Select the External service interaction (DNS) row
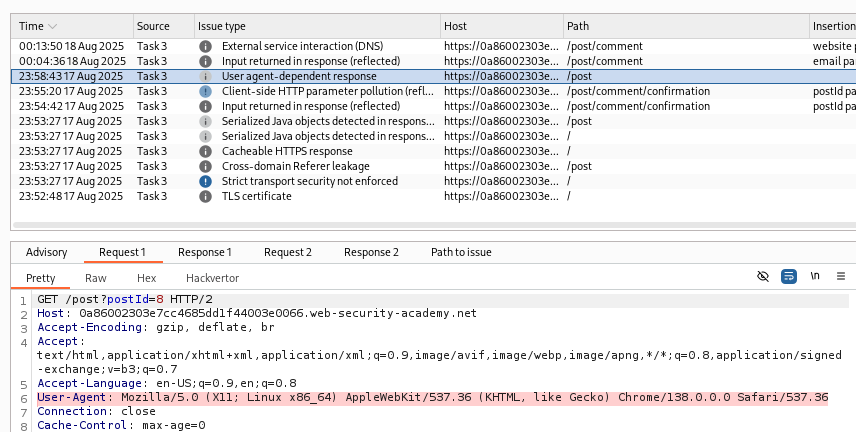 pos(433,46)
